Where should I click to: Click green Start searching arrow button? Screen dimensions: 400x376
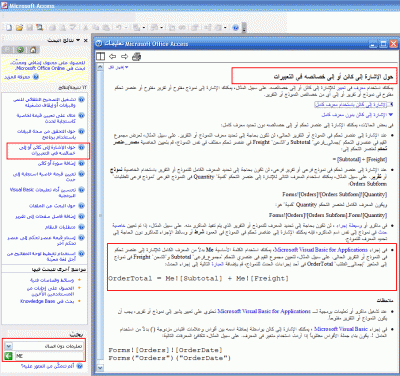(x=9, y=356)
